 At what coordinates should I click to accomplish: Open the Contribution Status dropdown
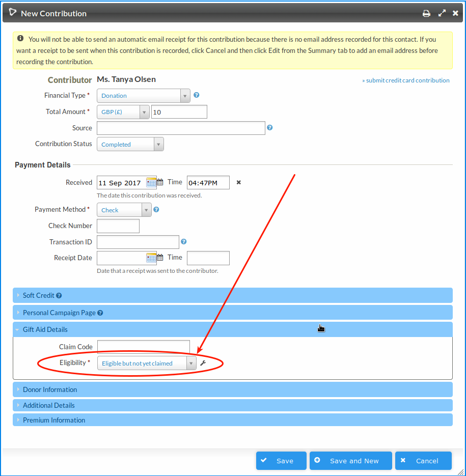pyautogui.click(x=130, y=145)
